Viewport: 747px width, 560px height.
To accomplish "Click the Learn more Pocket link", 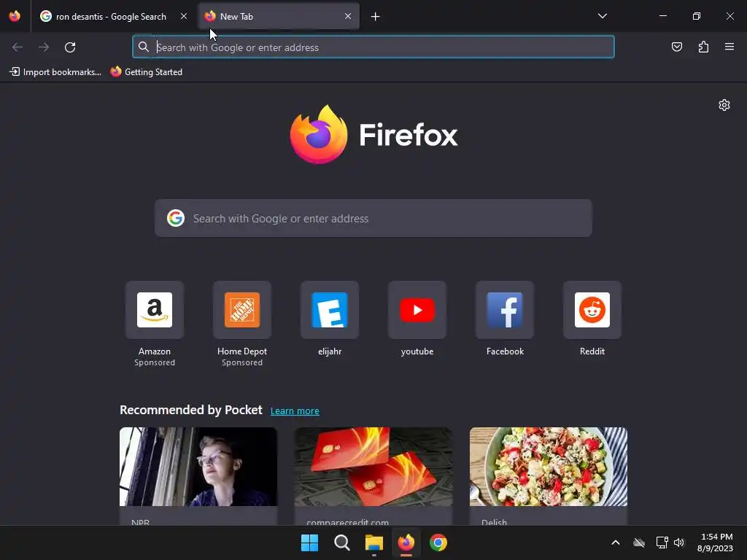I will 295,411.
